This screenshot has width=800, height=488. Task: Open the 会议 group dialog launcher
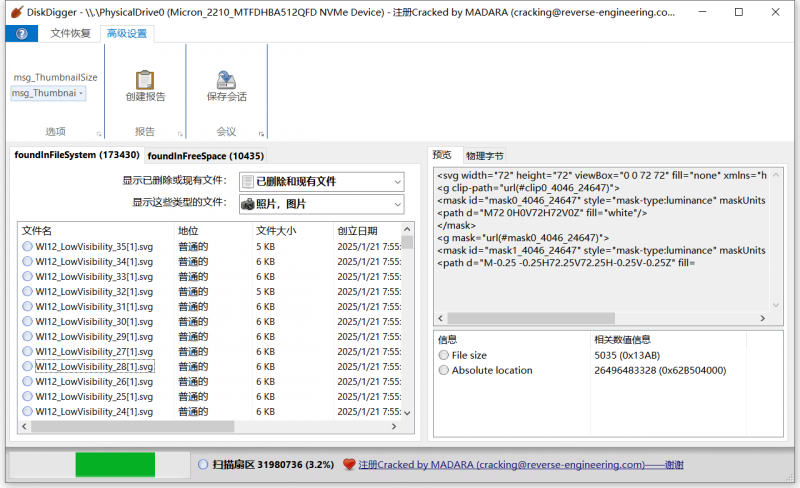tap(261, 134)
